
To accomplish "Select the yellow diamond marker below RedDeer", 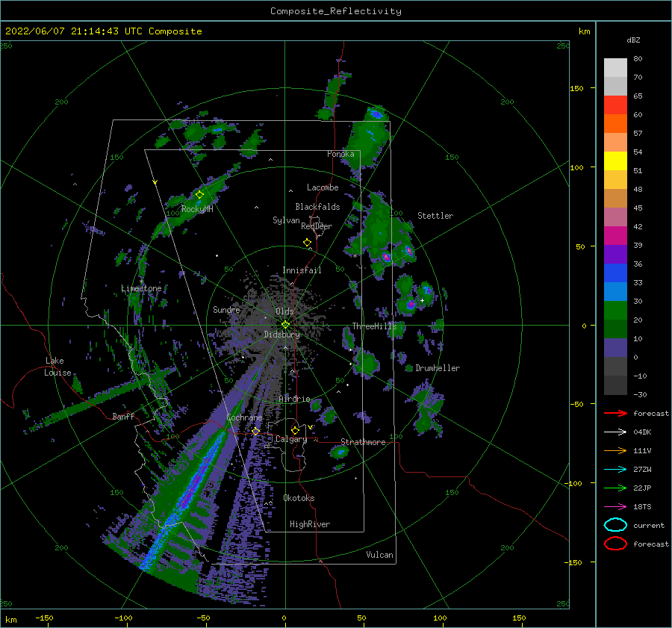I will (x=307, y=243).
